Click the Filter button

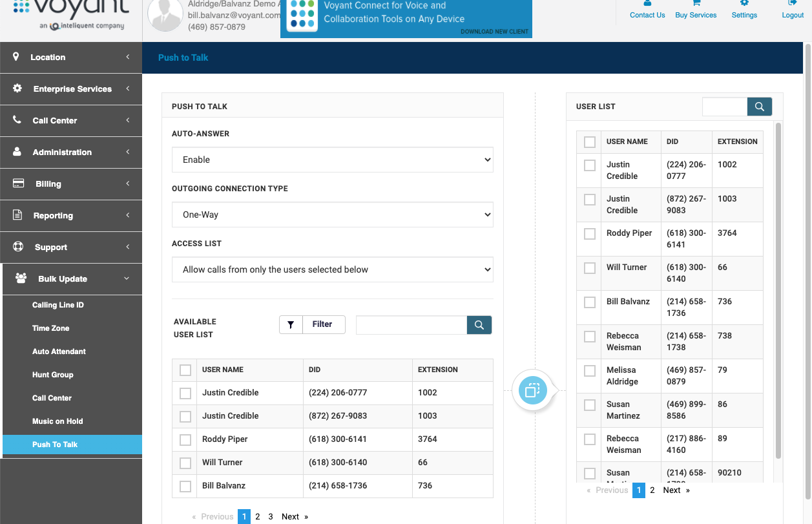click(313, 324)
